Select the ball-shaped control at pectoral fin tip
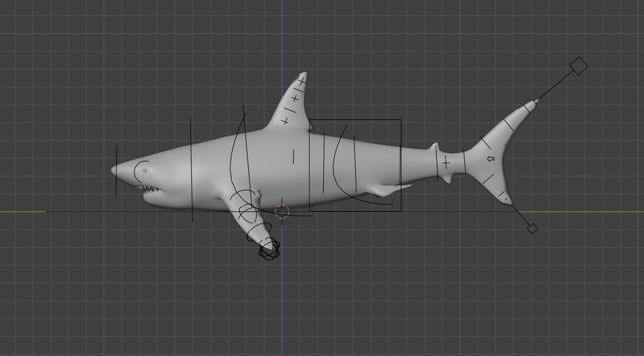The image size is (644, 356). (x=269, y=249)
